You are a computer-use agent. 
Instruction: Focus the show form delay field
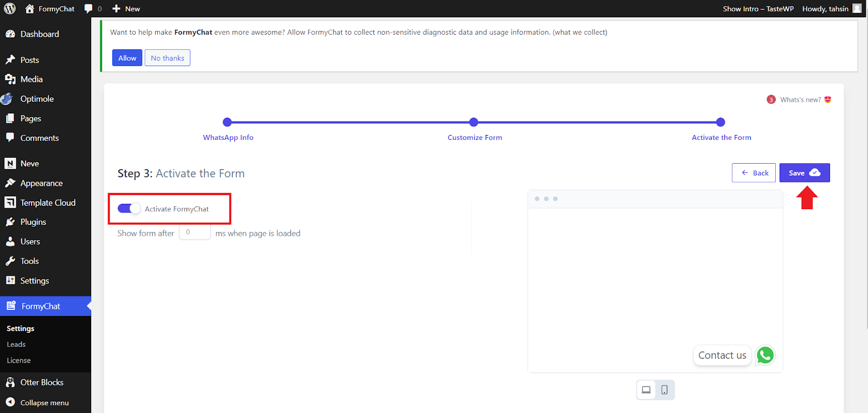click(195, 232)
